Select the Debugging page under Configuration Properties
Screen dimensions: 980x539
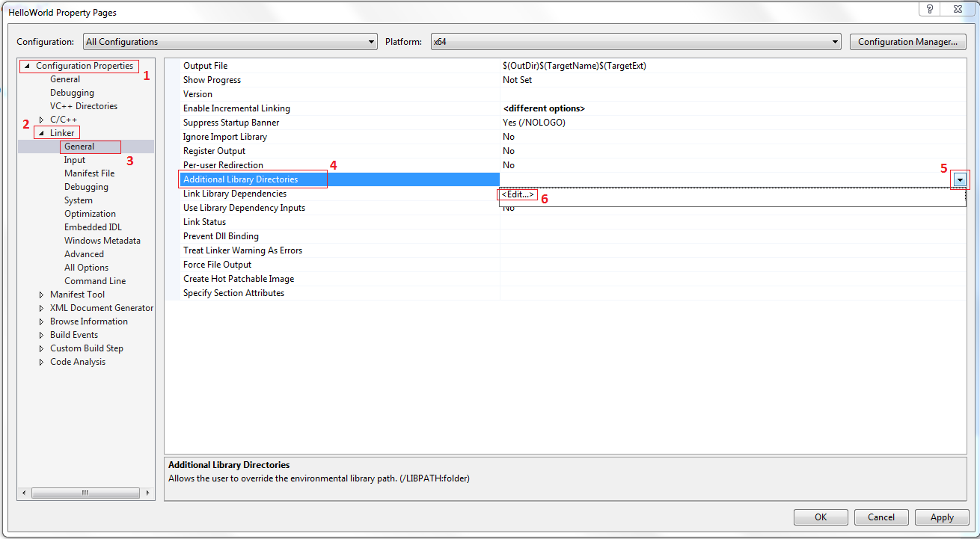click(72, 92)
